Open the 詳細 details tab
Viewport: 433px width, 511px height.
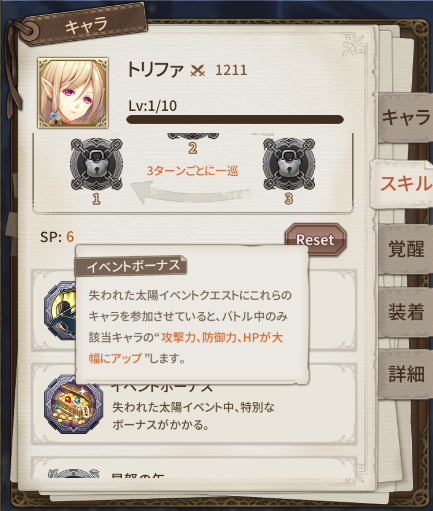pos(406,374)
